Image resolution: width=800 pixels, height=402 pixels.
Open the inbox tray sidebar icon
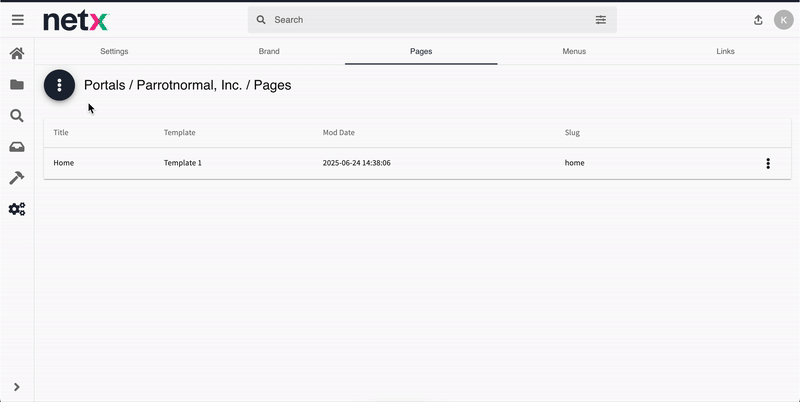click(x=17, y=147)
